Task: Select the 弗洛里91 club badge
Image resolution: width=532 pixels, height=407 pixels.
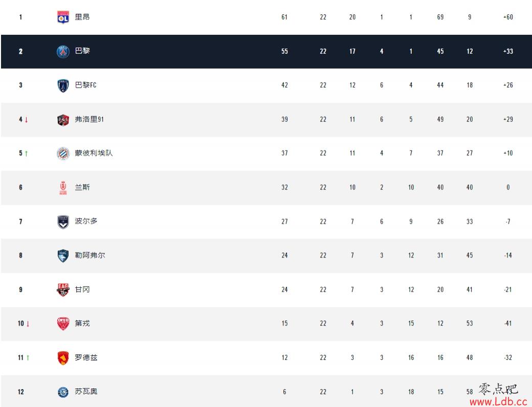Action: [x=63, y=120]
